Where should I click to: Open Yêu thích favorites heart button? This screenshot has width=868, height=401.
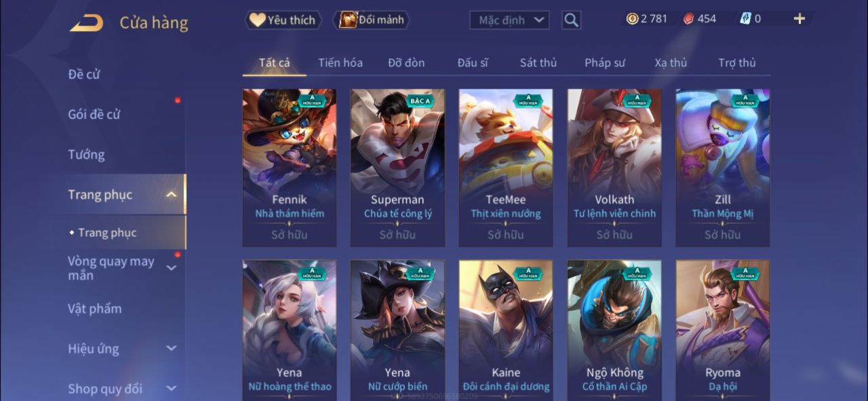(x=282, y=20)
